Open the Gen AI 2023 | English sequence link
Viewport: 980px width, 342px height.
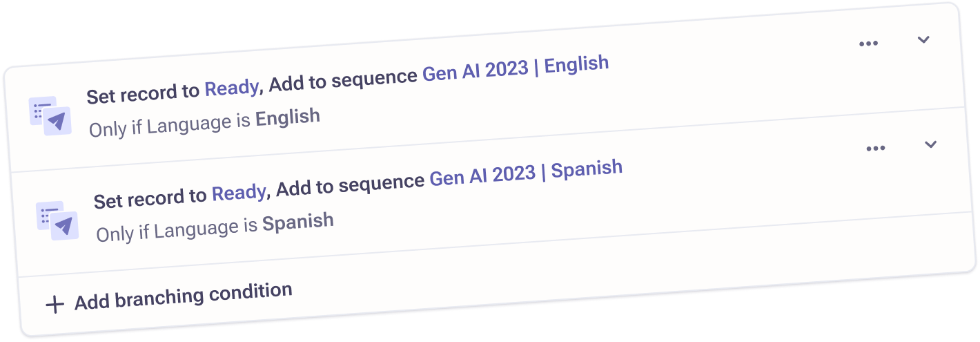pos(516,68)
